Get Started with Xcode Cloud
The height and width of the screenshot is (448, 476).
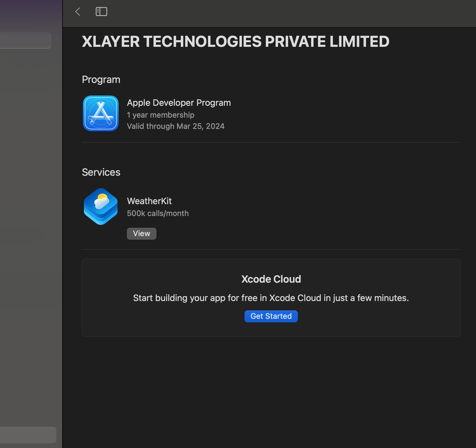pos(271,316)
